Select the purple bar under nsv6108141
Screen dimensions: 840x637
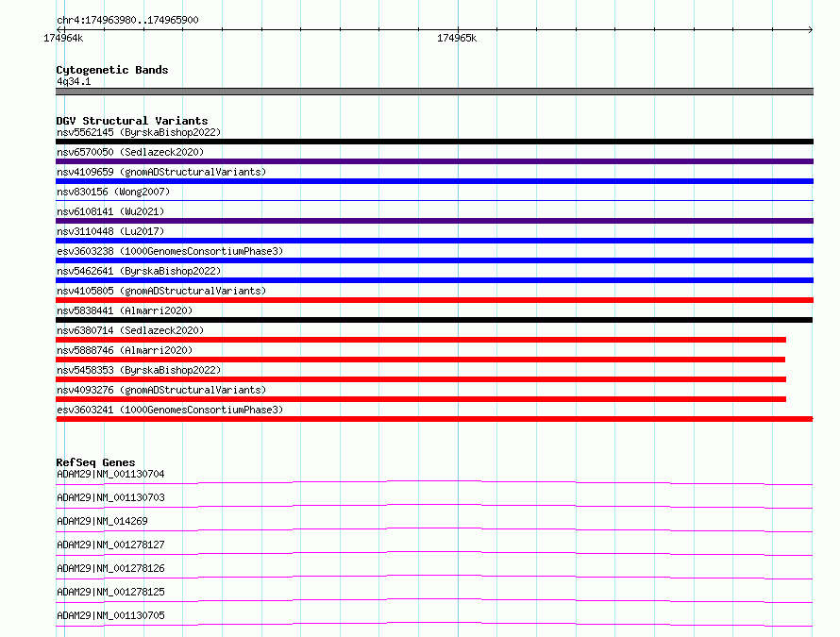(x=434, y=221)
